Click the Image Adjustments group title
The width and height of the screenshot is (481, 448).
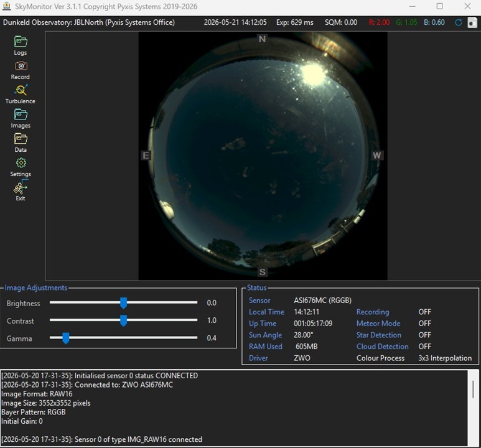click(36, 288)
